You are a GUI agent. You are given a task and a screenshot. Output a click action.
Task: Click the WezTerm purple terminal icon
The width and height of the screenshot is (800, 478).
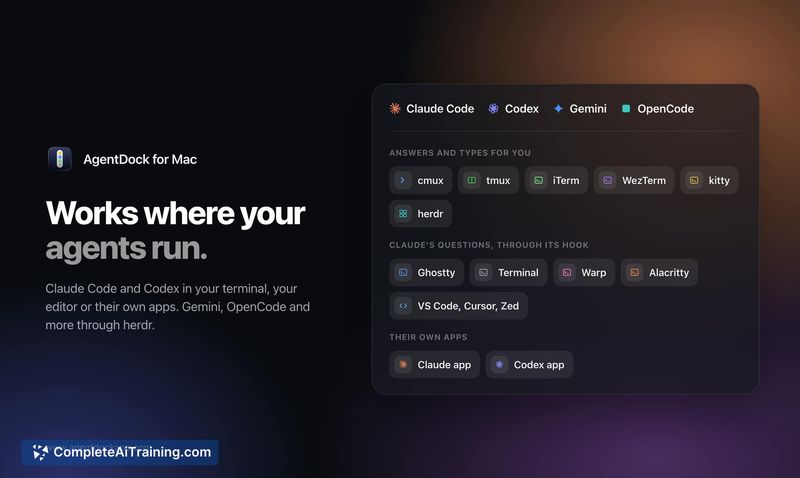click(608, 180)
